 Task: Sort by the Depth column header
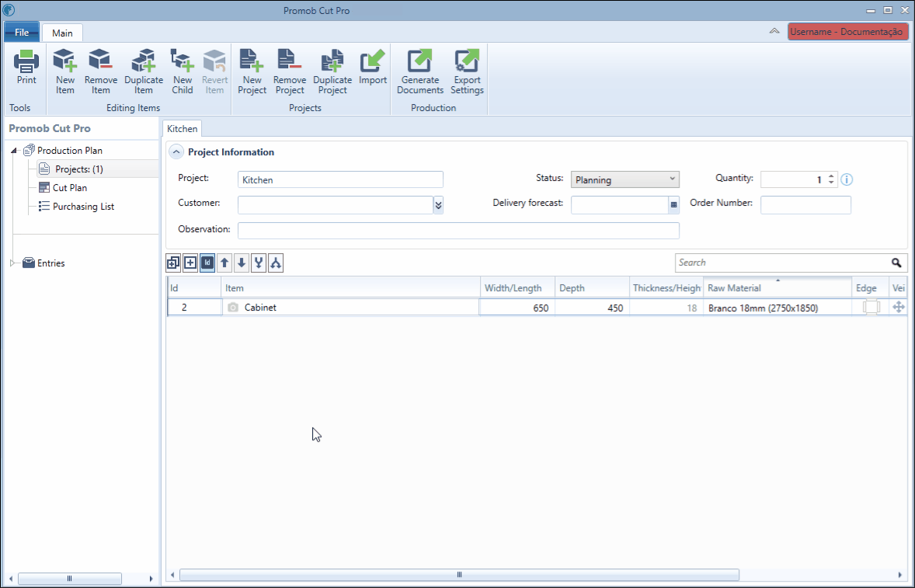[x=593, y=287]
